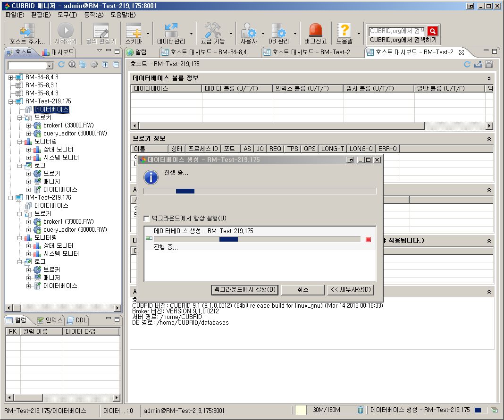The image size is (504, 420).
Task: Click the DB 관리 toolbar icon
Action: 278,31
